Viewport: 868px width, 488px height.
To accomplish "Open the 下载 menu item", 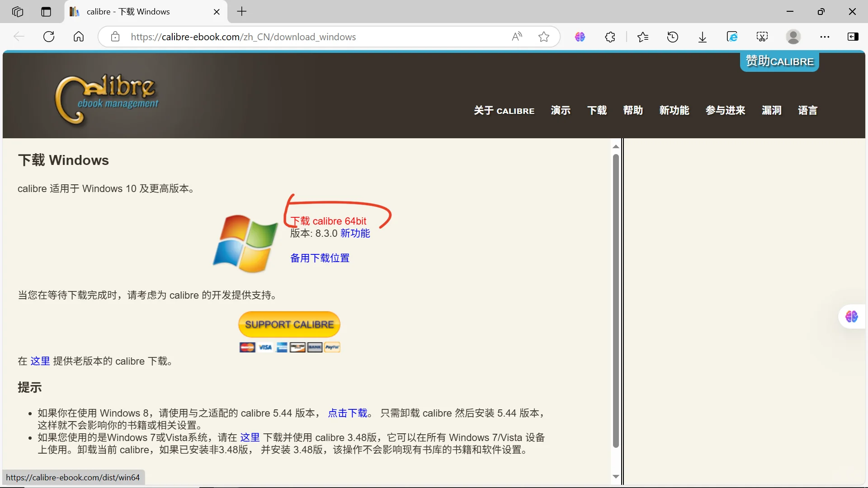I will tap(597, 110).
